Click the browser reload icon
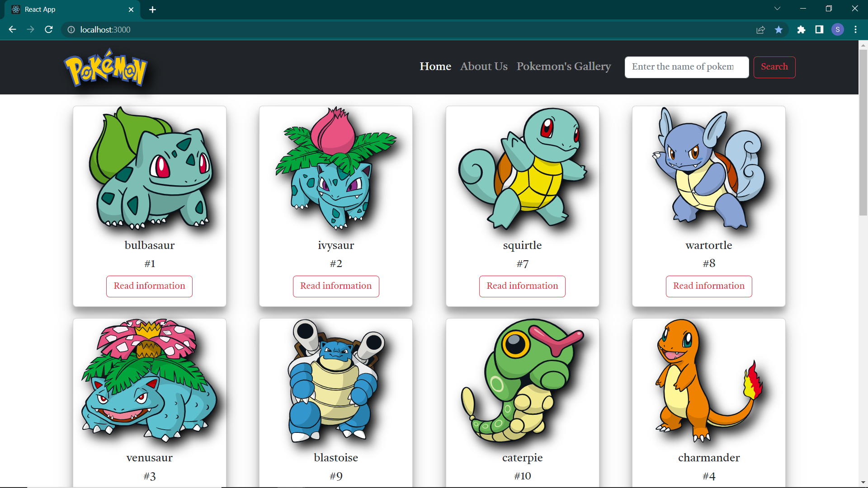This screenshot has width=868, height=488. click(48, 29)
